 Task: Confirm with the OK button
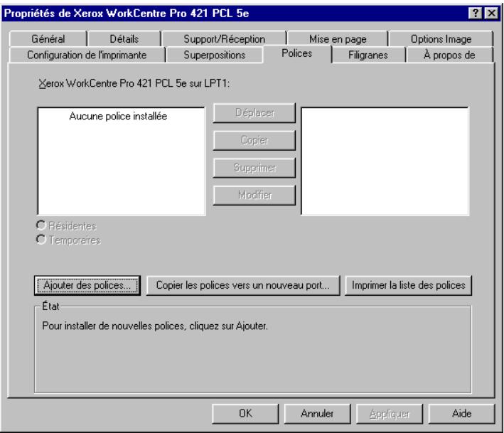245,413
